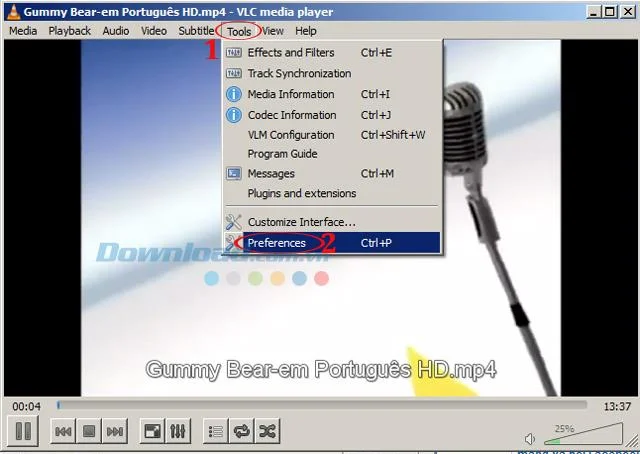
Task: Open the Media menu
Action: click(23, 31)
